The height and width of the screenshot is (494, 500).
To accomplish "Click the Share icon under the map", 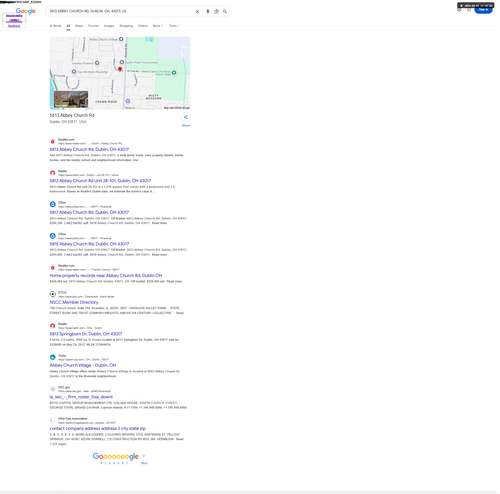I will [186, 117].
